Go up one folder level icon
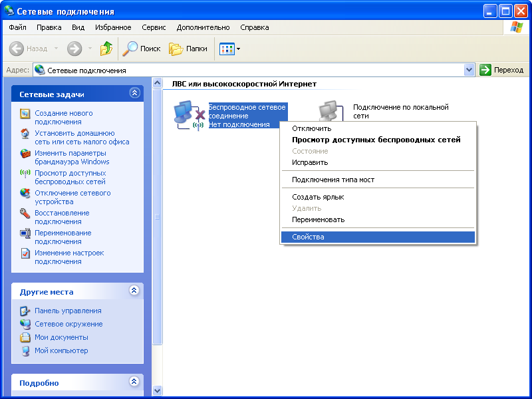Screen dimensions: 532x399 click(x=106, y=49)
